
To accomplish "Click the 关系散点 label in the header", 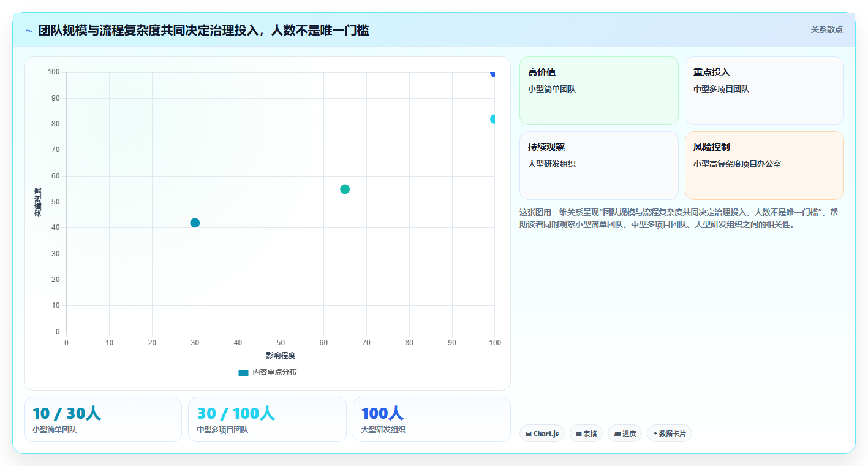I will (827, 29).
